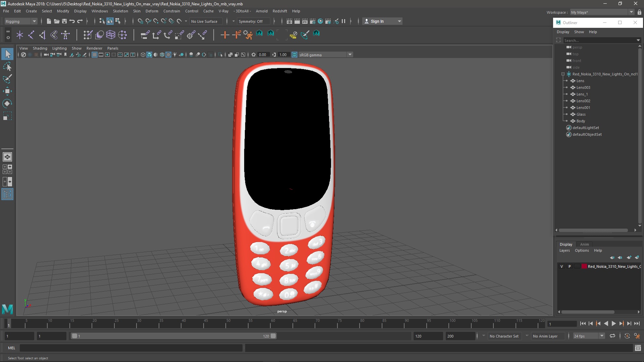The height and width of the screenshot is (362, 644).
Task: Go to start of playback range
Action: [x=583, y=323]
